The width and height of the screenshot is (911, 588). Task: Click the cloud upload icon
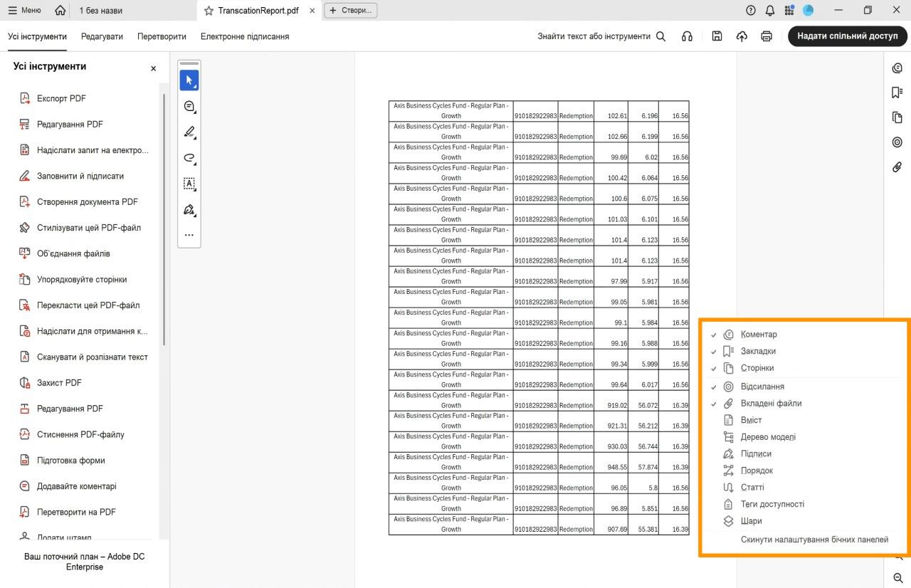742,36
